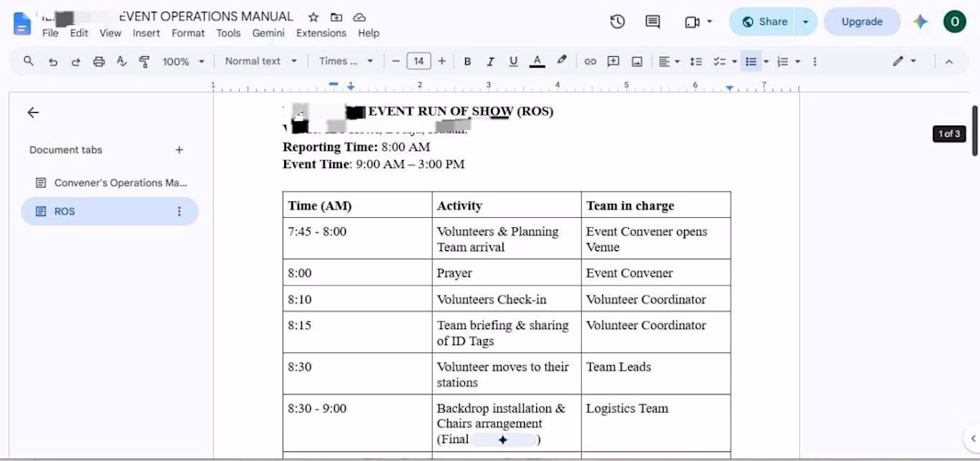Open the Edit menu
The width and height of the screenshot is (980, 461).
pos(78,33)
